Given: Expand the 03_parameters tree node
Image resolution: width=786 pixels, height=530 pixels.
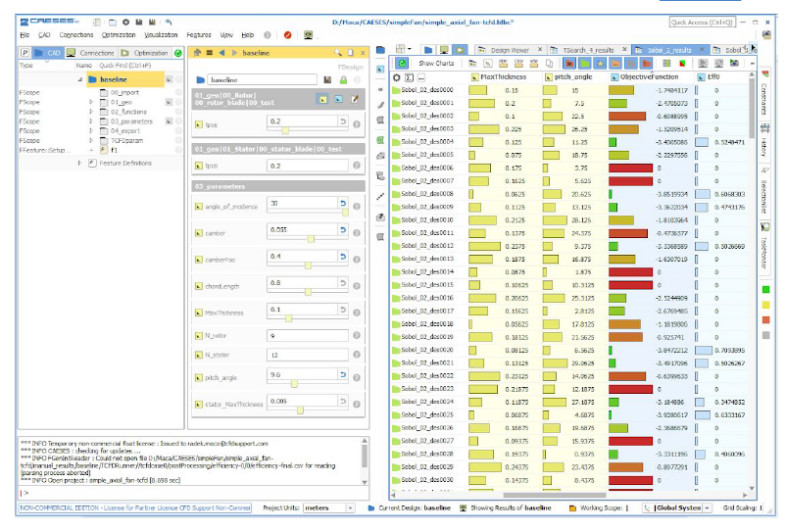Looking at the screenshot, I should pos(91,121).
